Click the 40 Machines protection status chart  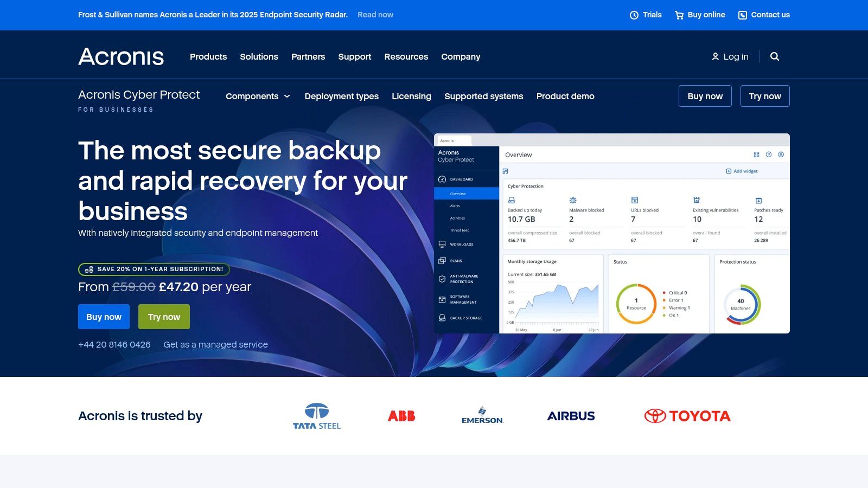pos(741,305)
